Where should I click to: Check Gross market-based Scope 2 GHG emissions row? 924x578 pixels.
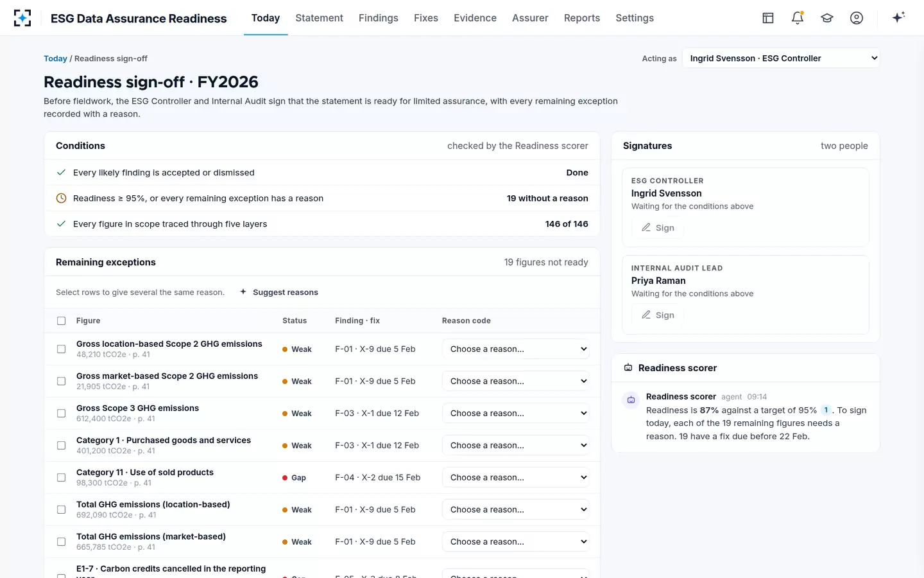point(62,381)
